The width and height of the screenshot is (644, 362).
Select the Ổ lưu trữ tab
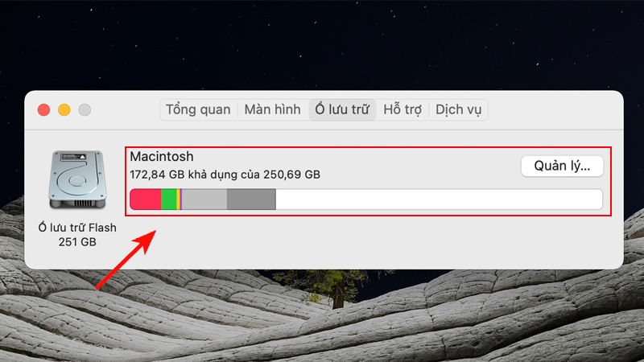(x=343, y=110)
